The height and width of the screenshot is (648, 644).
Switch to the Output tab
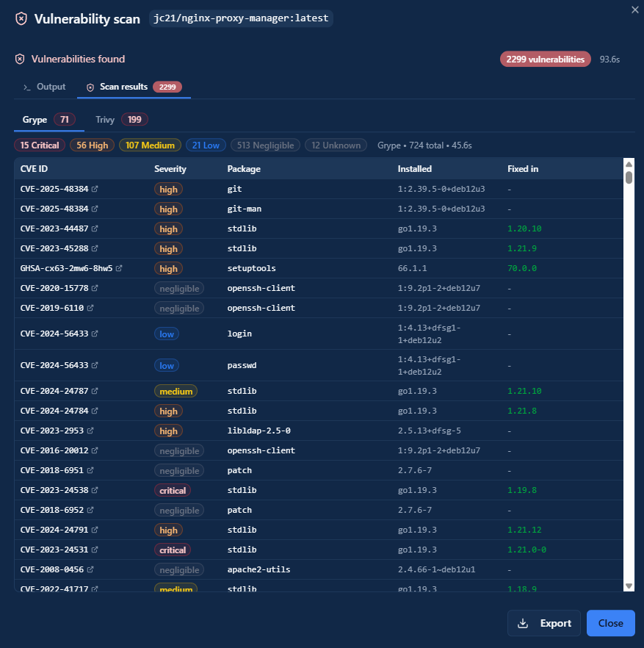point(44,87)
